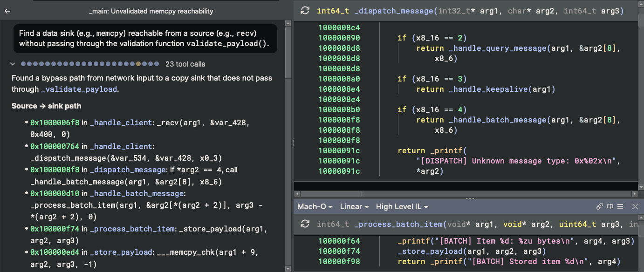Click address 1000008c4 in code listing
This screenshot has width=644, height=272.
[x=339, y=27]
